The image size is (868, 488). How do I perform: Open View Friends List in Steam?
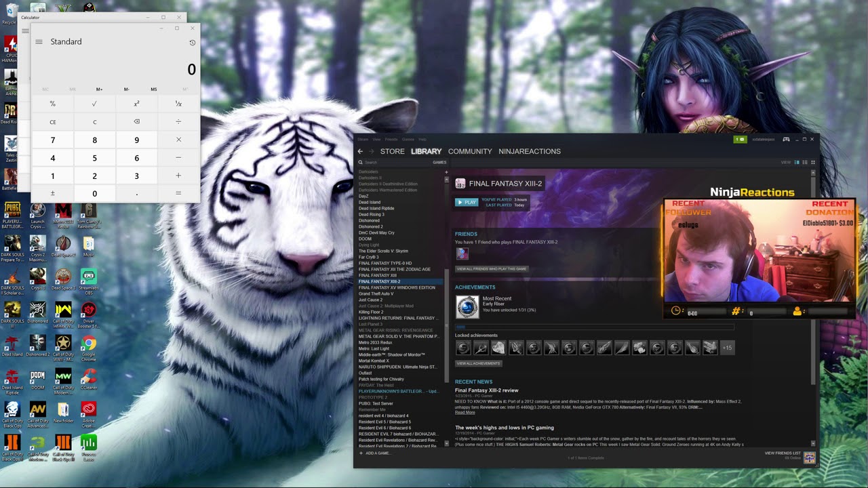(x=783, y=453)
